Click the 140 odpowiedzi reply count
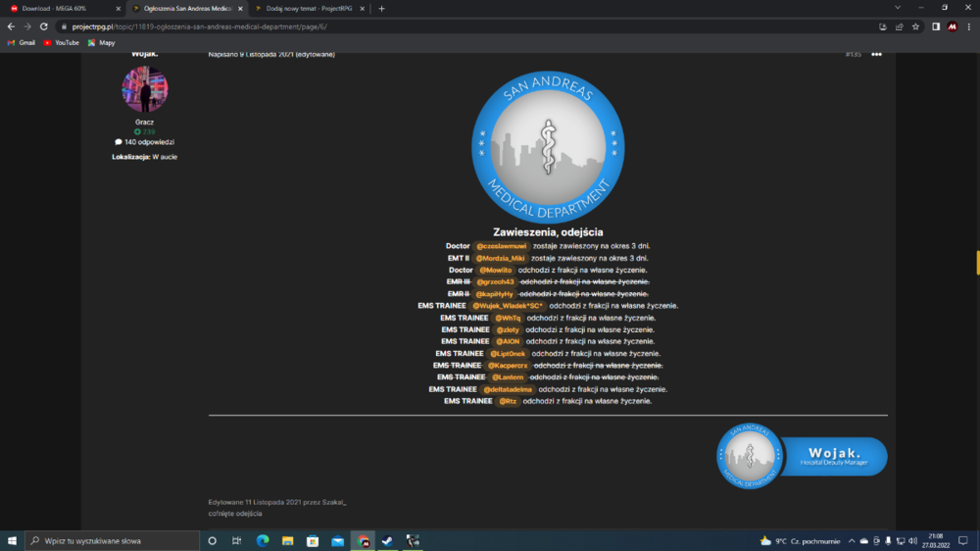The width and height of the screenshot is (980, 551). pos(145,142)
